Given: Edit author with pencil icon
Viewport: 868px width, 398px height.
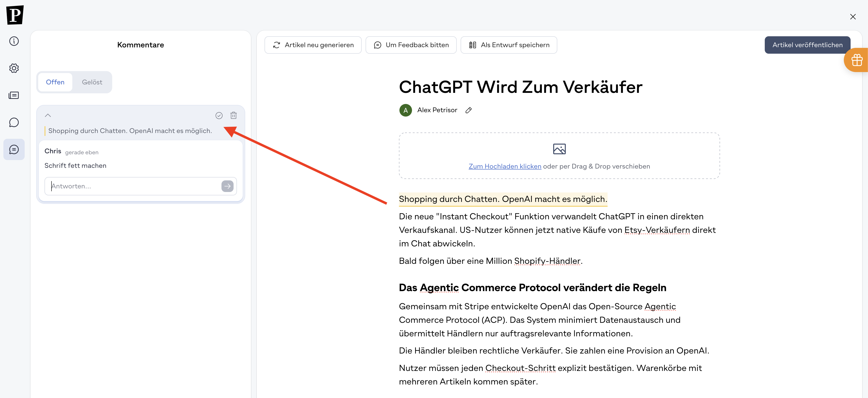Looking at the screenshot, I should (x=469, y=110).
